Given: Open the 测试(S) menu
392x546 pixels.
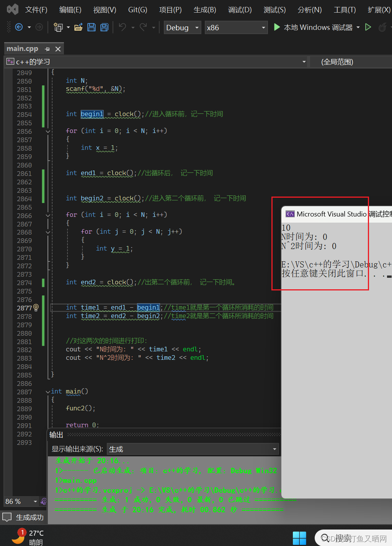Looking at the screenshot, I should [274, 10].
